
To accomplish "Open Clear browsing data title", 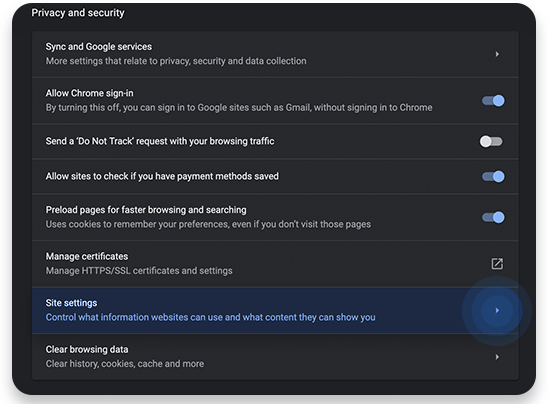I will point(87,349).
